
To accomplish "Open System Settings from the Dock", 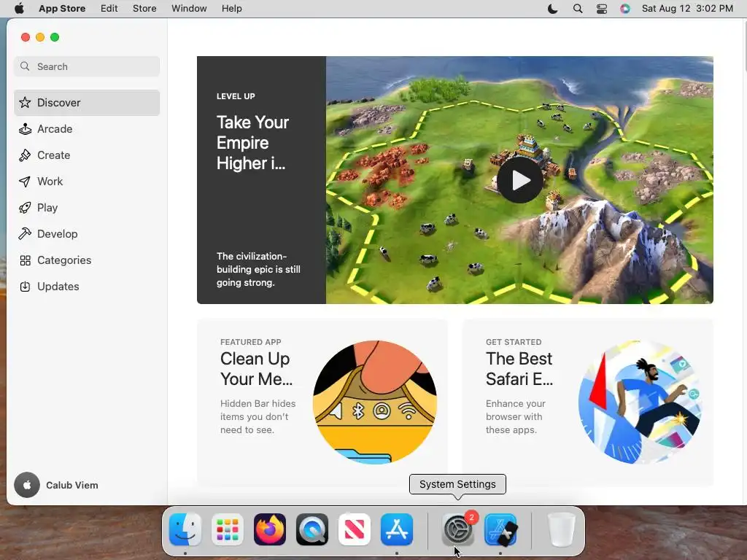I will coord(458,529).
